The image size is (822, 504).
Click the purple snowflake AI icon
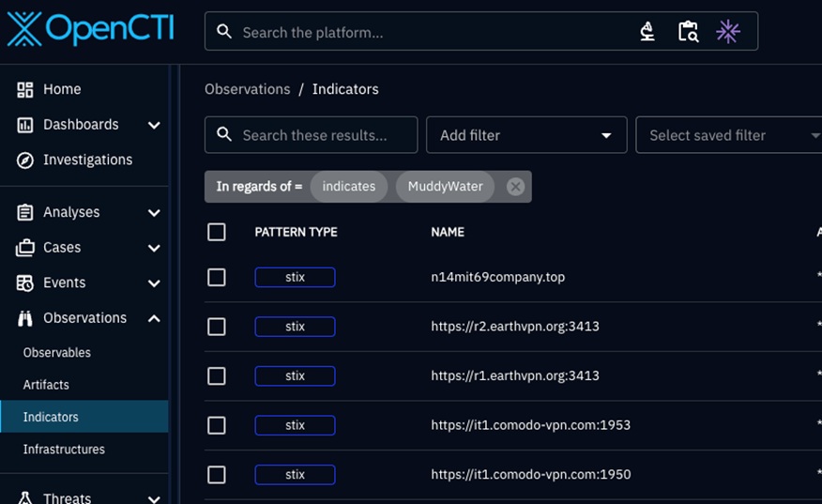(728, 32)
